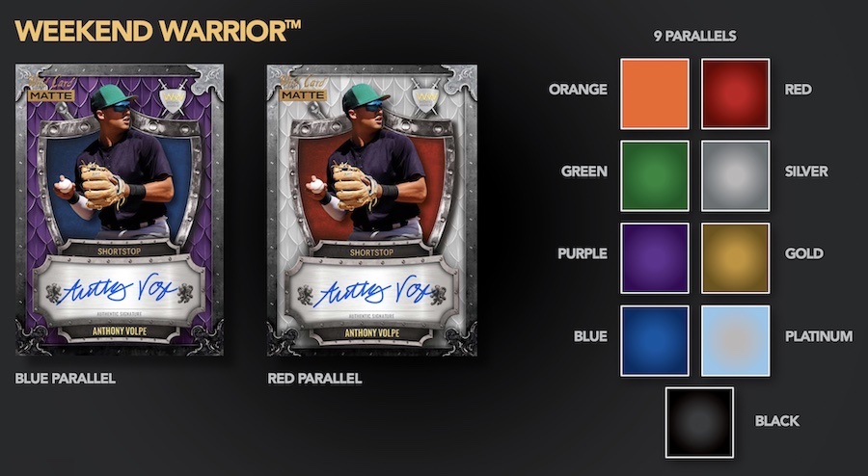Choose the Blue parallel color swatch
Viewport: 868px width, 476px height.
pyautogui.click(x=655, y=340)
